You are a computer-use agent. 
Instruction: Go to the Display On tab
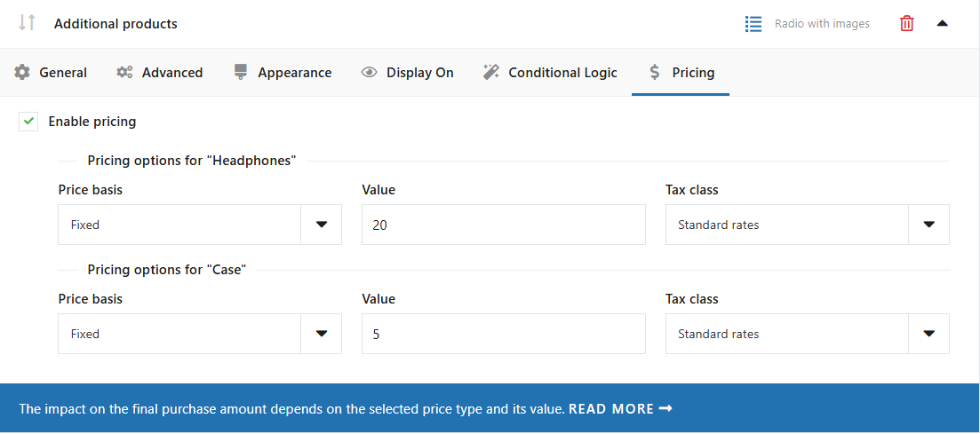tap(408, 73)
